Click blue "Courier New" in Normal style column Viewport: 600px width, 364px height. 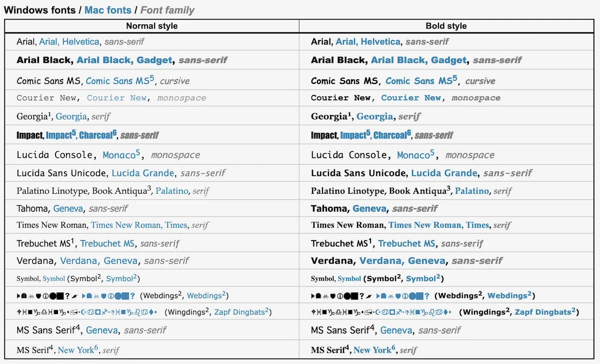click(116, 98)
